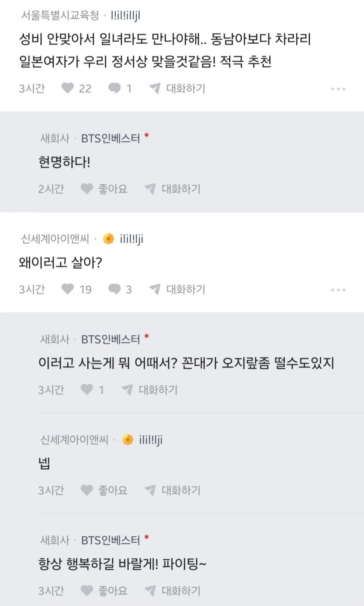This screenshot has width=364, height=606.
Task: Tap the chat icon on the '항상 행복하길' reply
Action: tap(150, 591)
